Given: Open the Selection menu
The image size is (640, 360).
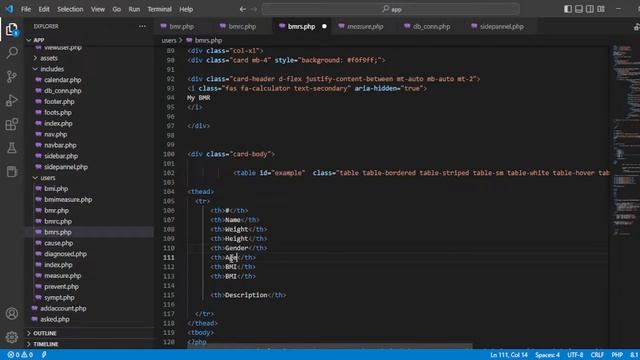Looking at the screenshot, I should (70, 9).
